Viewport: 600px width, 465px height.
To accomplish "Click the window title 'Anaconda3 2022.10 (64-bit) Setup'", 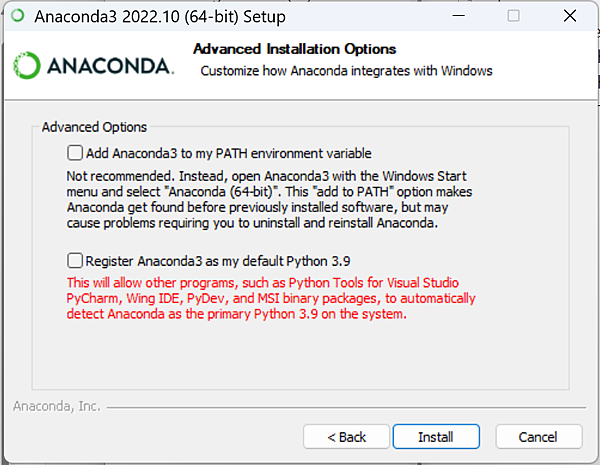I will pyautogui.click(x=160, y=16).
